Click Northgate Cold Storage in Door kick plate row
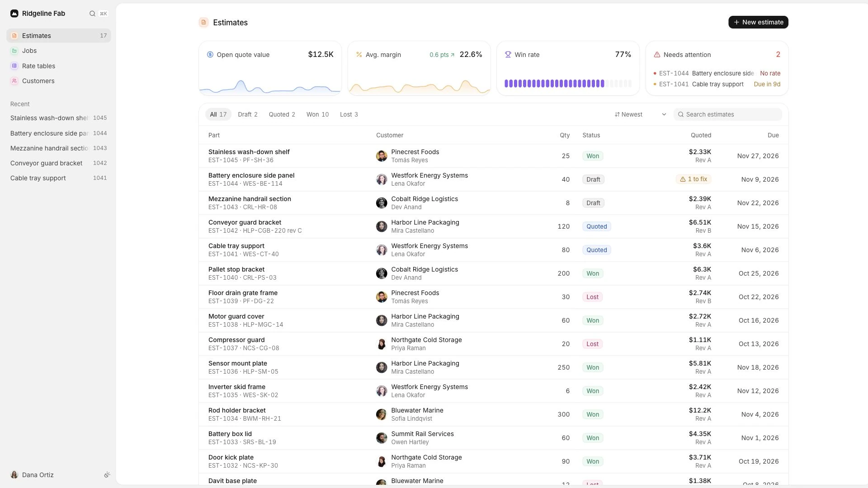Viewport: 868px width, 488px height. [426, 457]
